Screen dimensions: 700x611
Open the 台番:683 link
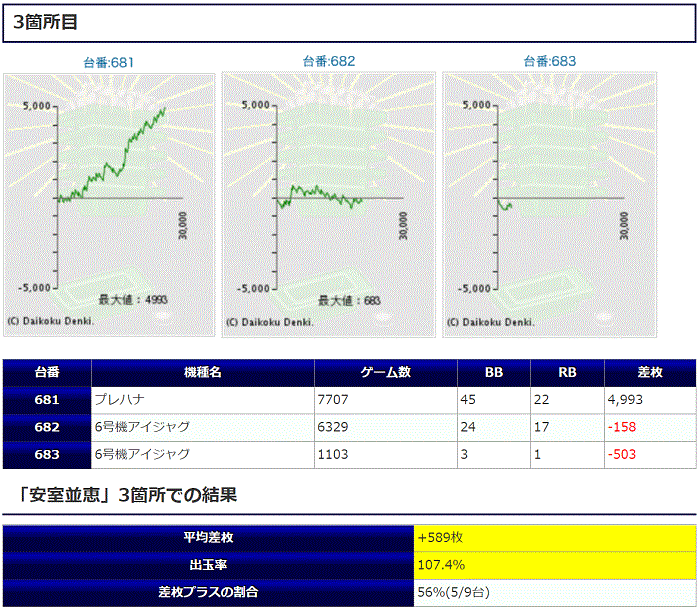point(550,61)
